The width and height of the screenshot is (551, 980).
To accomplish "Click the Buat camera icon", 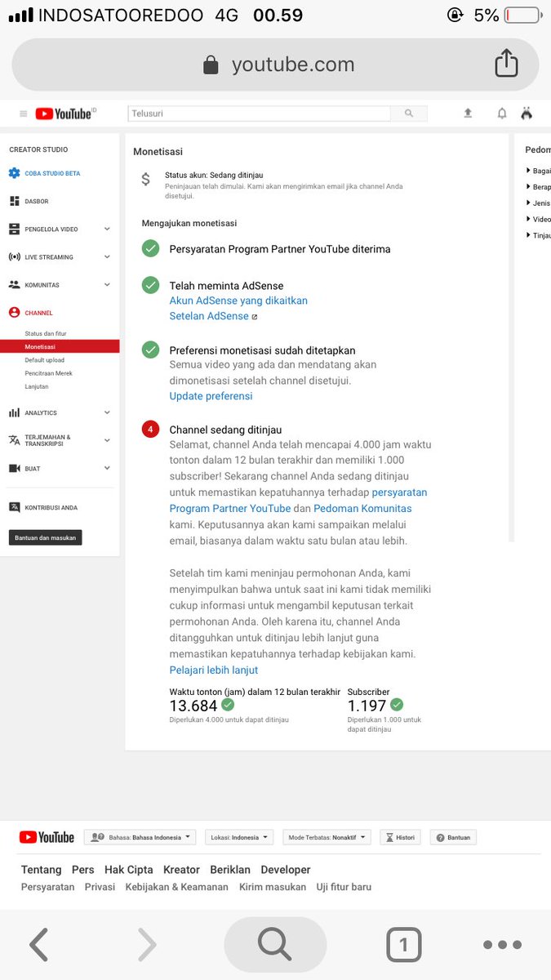I will pos(14,469).
